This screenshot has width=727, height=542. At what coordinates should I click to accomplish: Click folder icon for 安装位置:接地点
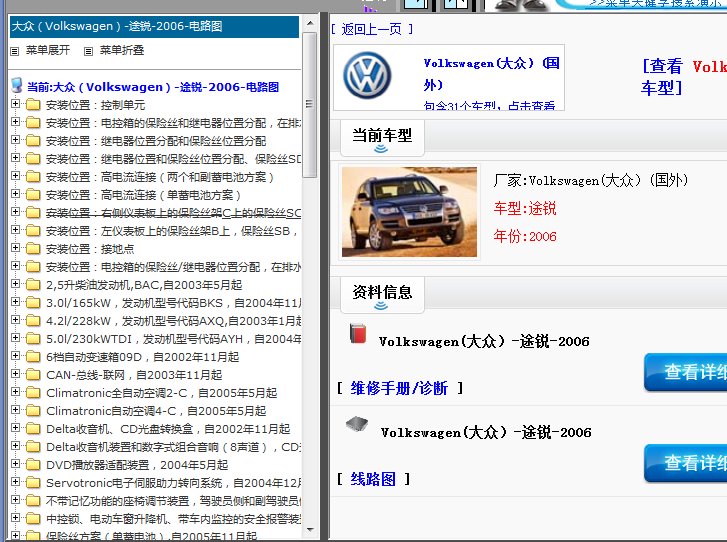[33, 249]
